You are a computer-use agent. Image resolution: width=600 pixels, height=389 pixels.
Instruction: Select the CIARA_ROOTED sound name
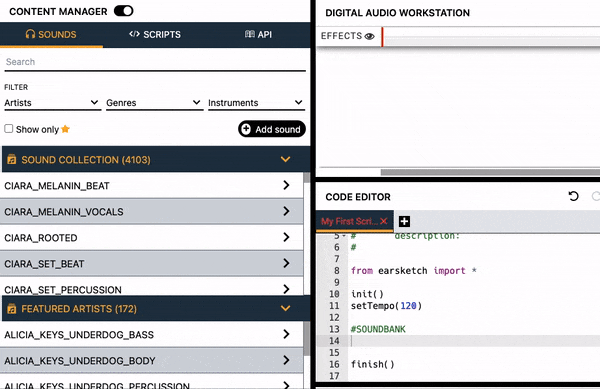point(41,238)
